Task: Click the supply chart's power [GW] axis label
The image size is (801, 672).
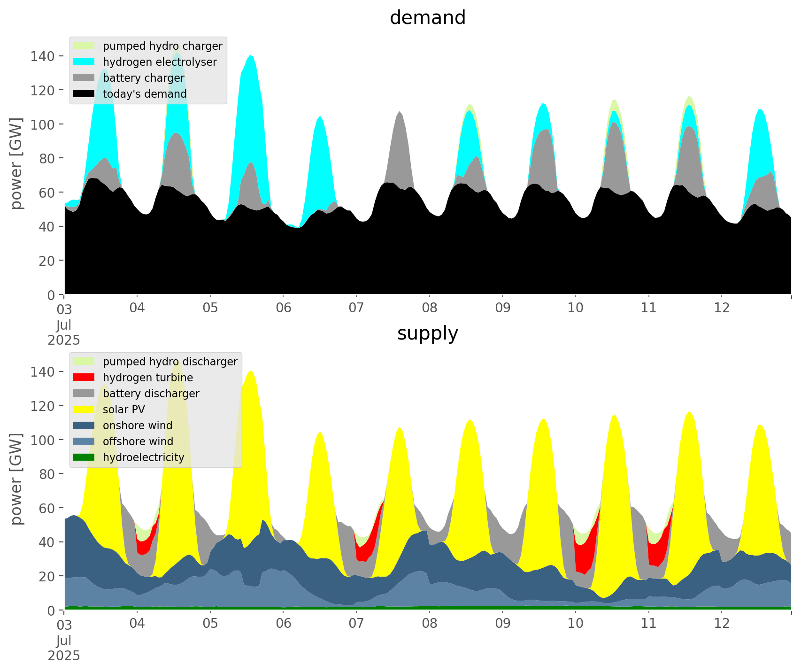Action: pyautogui.click(x=16, y=479)
